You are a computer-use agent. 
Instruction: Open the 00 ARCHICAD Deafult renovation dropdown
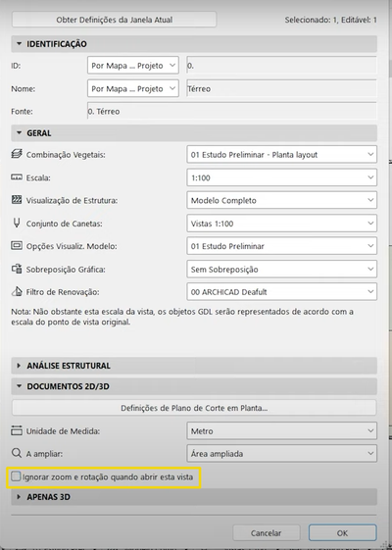point(281,292)
